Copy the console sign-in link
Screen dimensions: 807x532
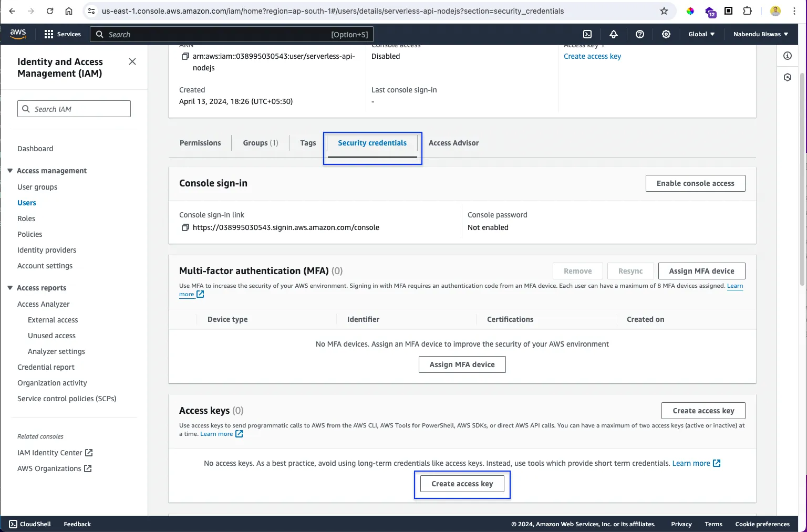pyautogui.click(x=185, y=227)
